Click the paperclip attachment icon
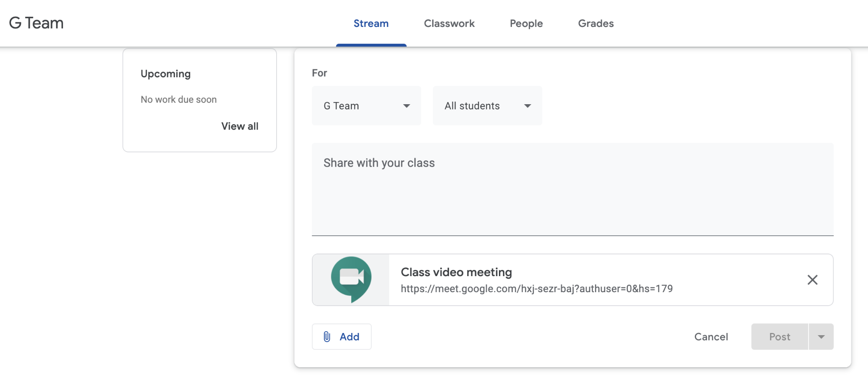The height and width of the screenshot is (379, 868). pos(327,336)
